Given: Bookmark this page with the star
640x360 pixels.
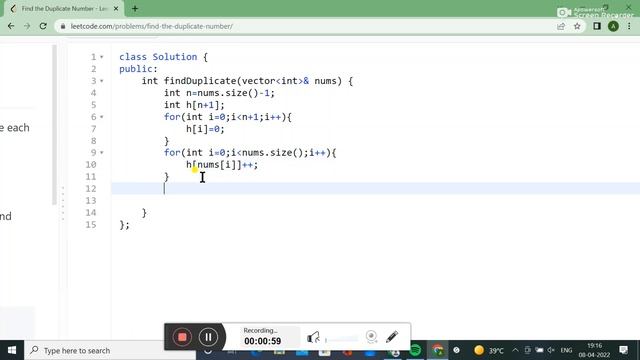Looking at the screenshot, I should [x=577, y=26].
